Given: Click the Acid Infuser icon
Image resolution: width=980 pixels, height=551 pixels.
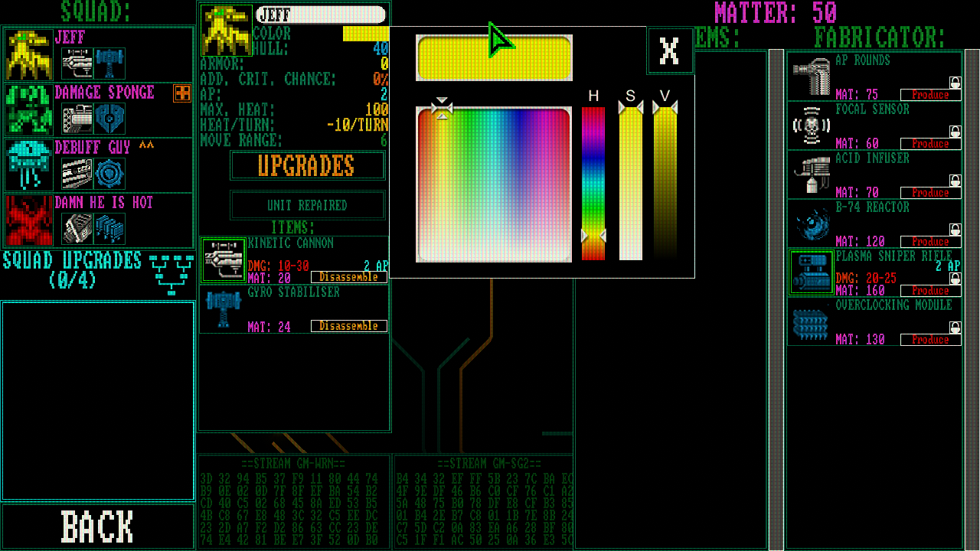Looking at the screenshot, I should (812, 174).
